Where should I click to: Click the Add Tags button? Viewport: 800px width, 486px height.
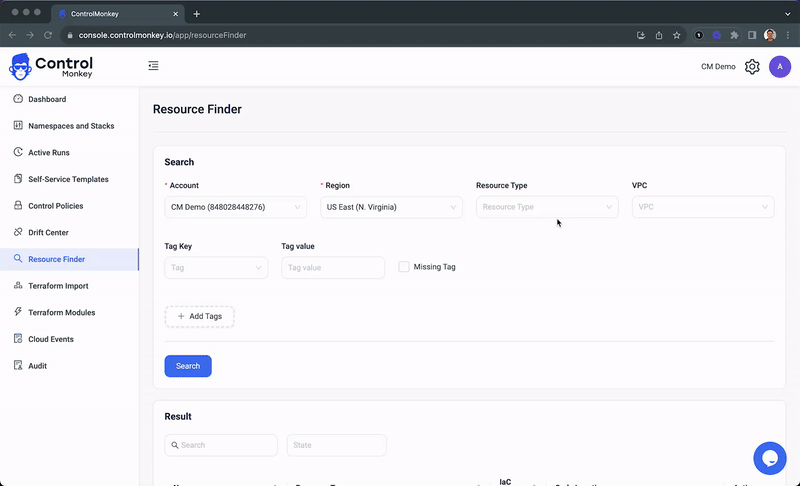199,316
